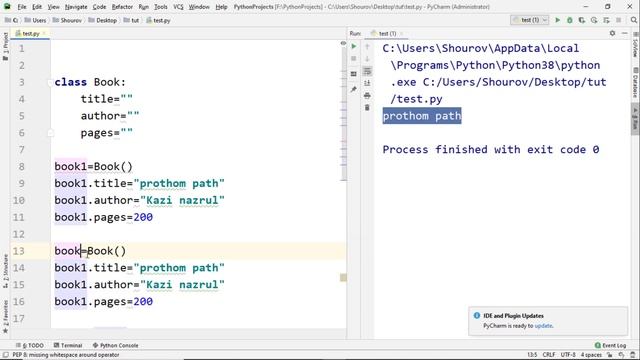
Task: Open the File menu
Action: pos(22,7)
